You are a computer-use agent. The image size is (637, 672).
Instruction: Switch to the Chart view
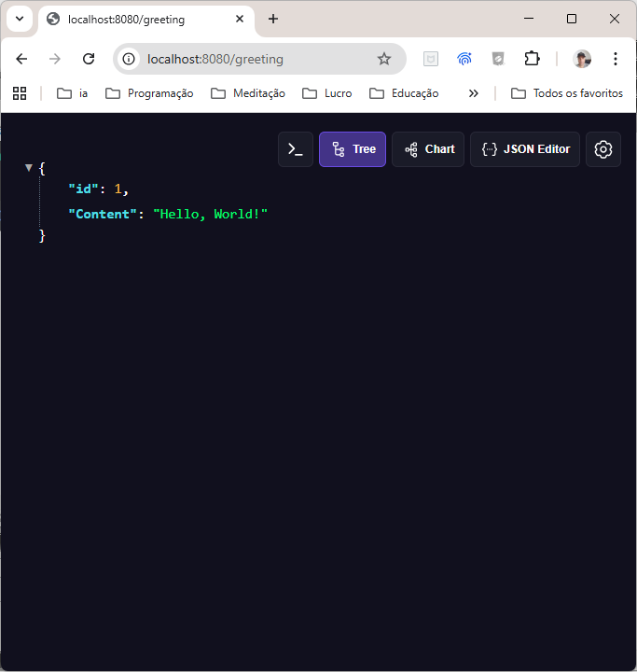click(428, 149)
